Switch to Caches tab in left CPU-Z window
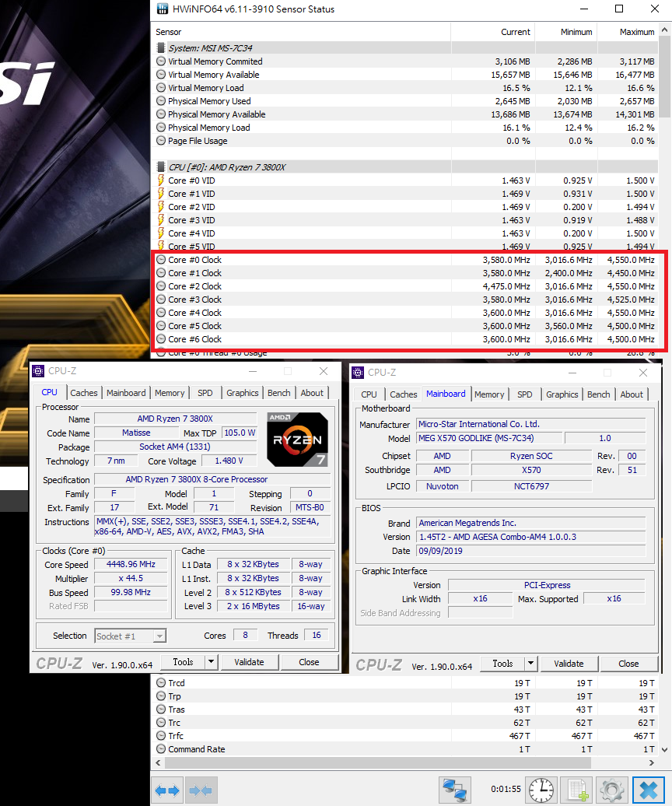 coord(84,393)
